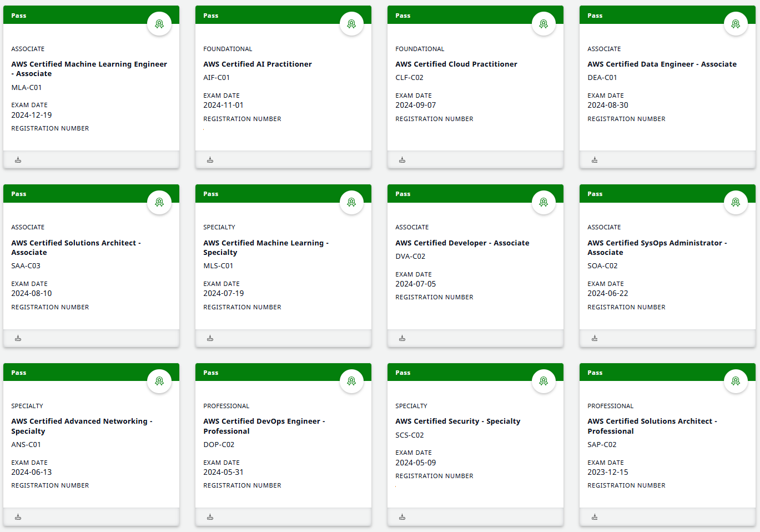
Task: Click badge icon on Security Specialty card
Action: [x=543, y=381]
